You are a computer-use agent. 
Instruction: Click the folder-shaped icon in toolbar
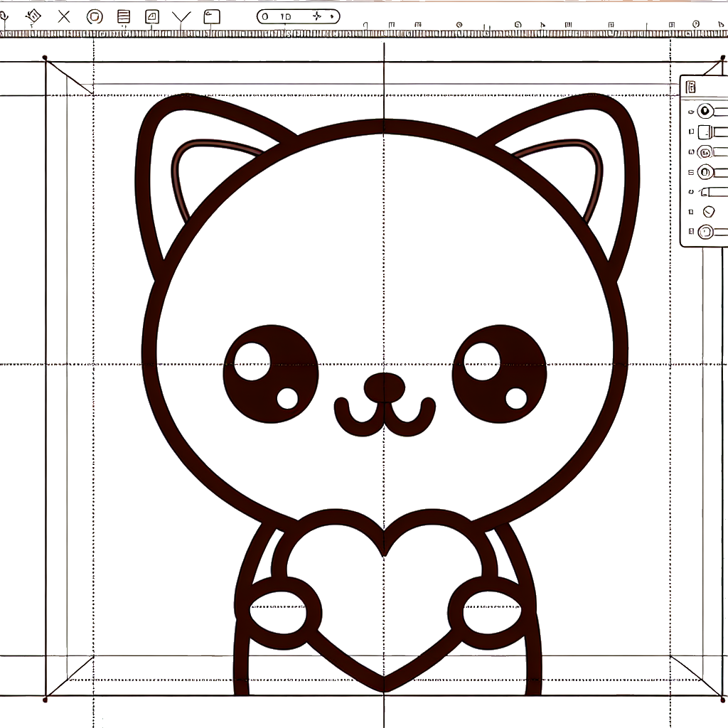[211, 16]
